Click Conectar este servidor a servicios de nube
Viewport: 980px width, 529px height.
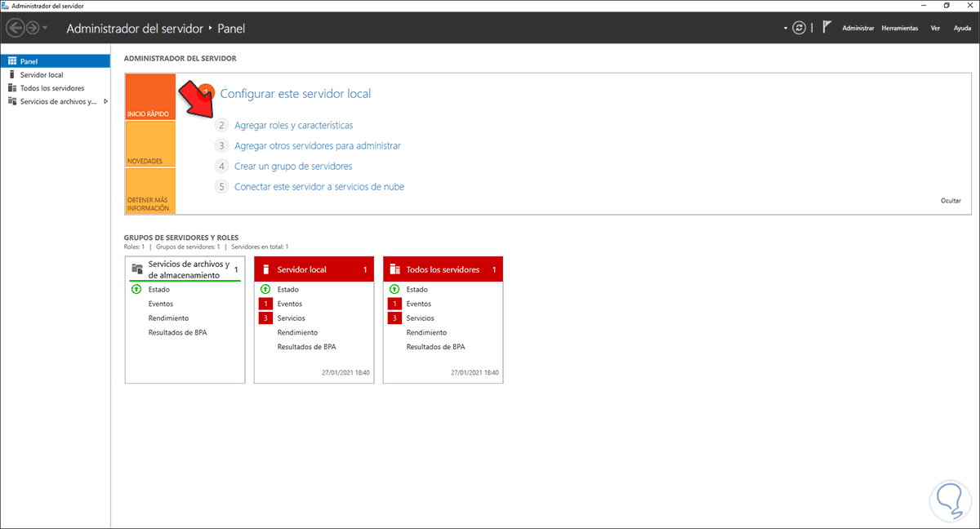(319, 186)
